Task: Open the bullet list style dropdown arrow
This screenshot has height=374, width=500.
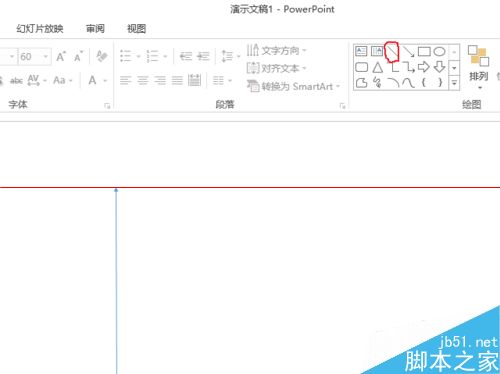Action: [x=138, y=56]
